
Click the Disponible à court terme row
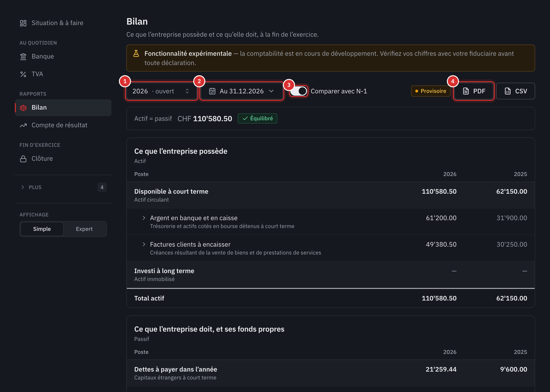331,195
